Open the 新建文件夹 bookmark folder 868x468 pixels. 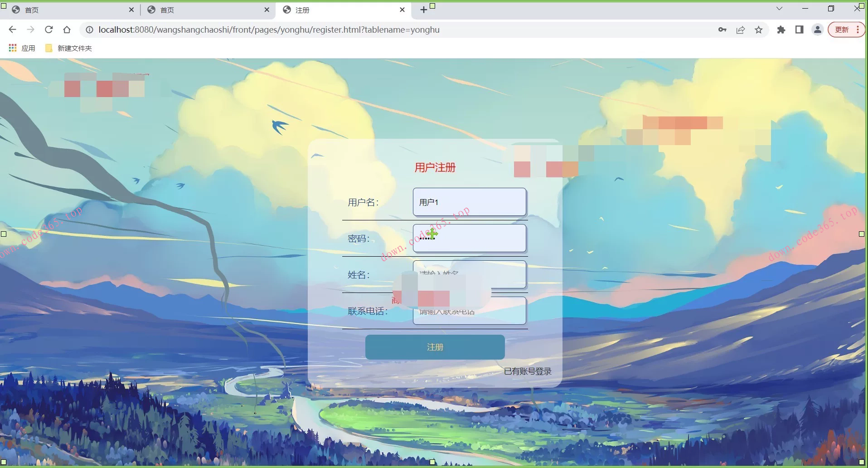click(x=68, y=48)
